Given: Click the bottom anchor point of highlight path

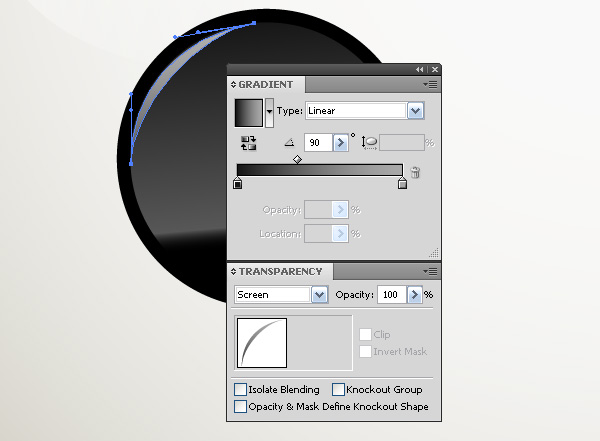Looking at the screenshot, I should [x=131, y=164].
